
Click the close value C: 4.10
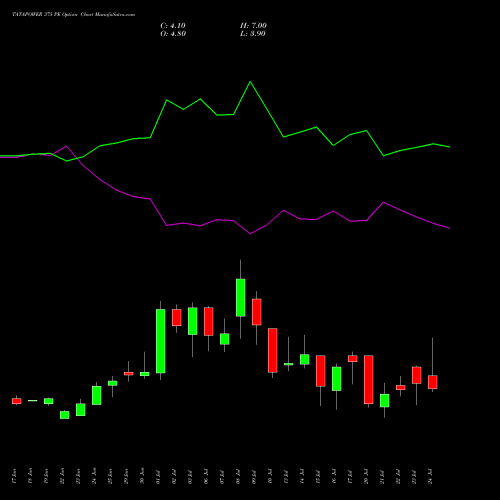[x=173, y=26]
